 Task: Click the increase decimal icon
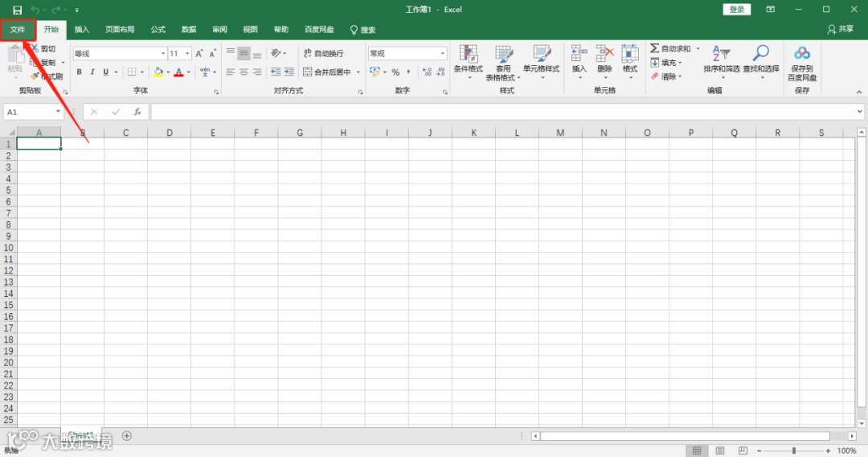[x=427, y=72]
